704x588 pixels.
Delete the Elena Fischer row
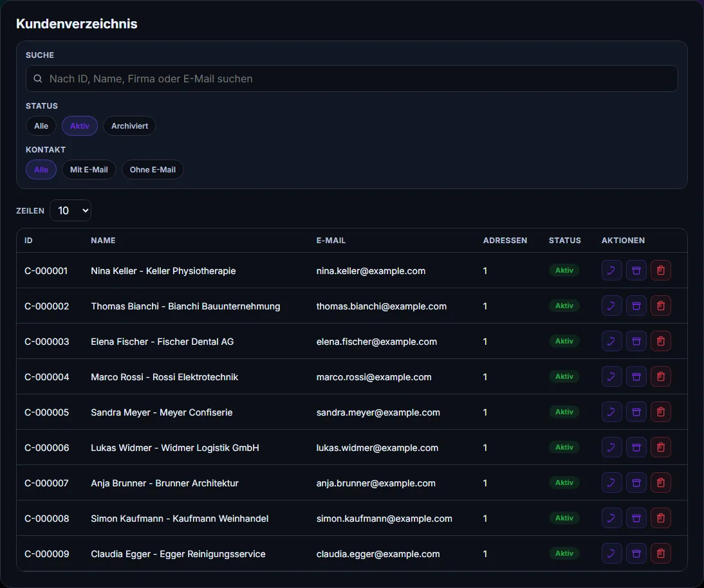pos(661,341)
